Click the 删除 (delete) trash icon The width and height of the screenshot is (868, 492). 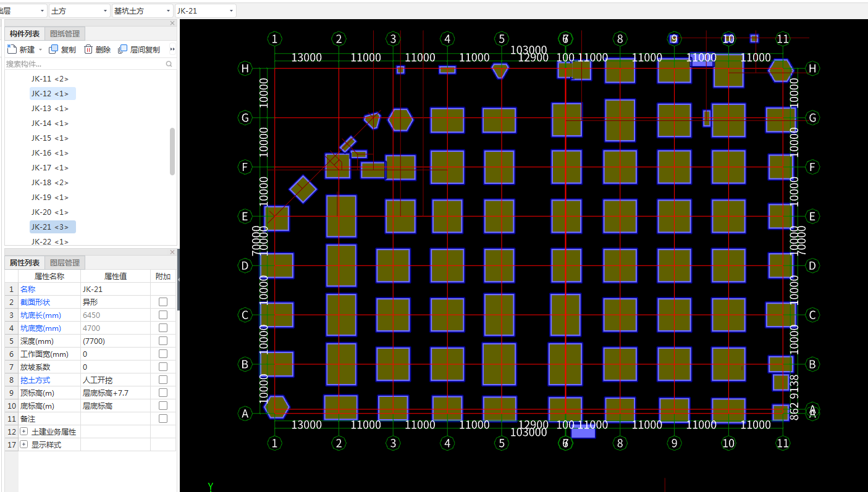(x=88, y=49)
